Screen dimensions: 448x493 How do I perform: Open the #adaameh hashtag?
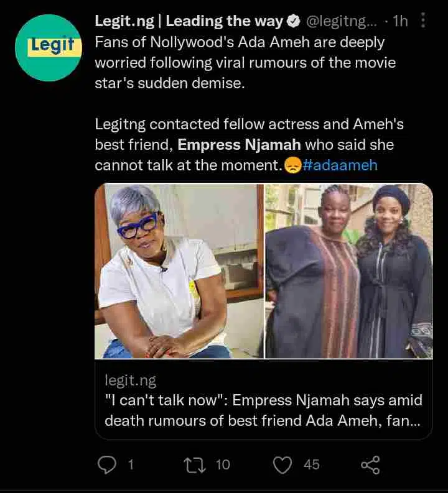pyautogui.click(x=340, y=166)
